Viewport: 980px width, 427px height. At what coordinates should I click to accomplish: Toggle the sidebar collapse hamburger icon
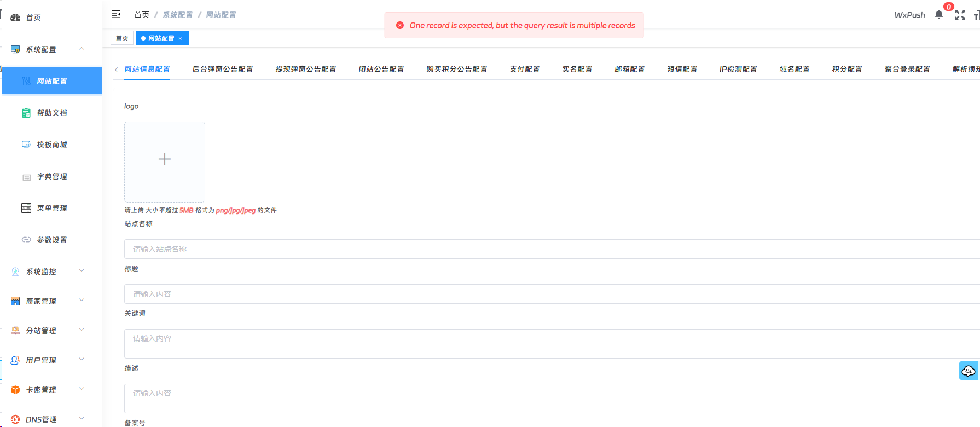[x=116, y=14]
